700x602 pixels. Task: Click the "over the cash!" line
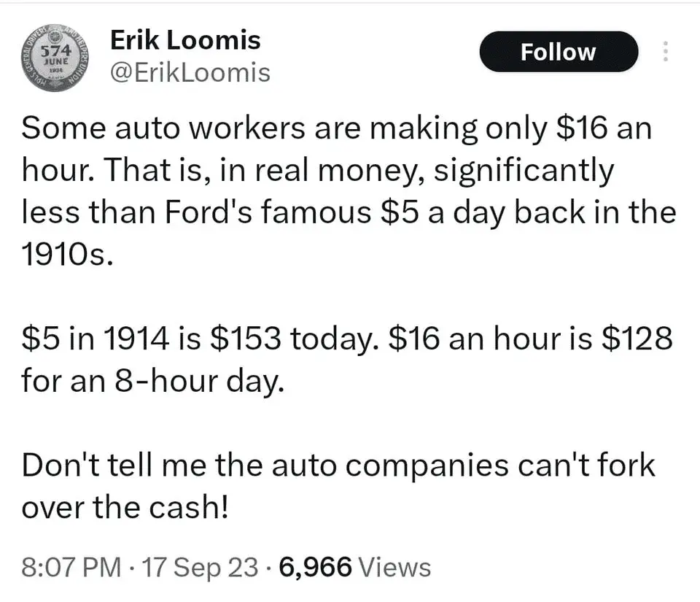125,507
